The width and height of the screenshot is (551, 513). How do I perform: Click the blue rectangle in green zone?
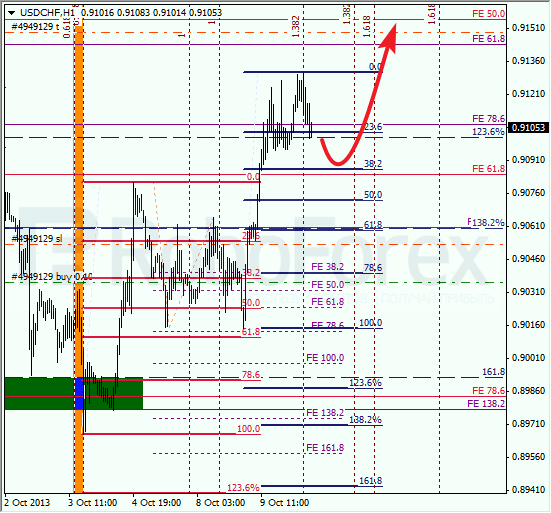(78, 393)
